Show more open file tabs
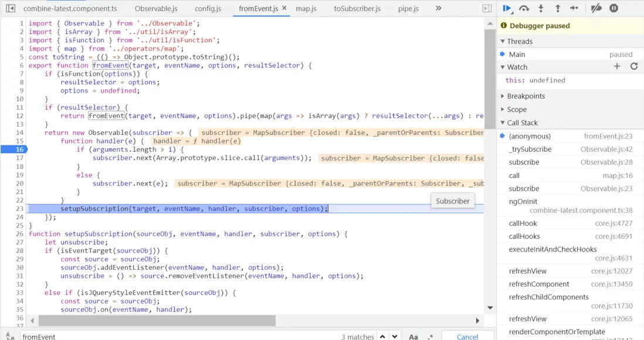 click(438, 8)
